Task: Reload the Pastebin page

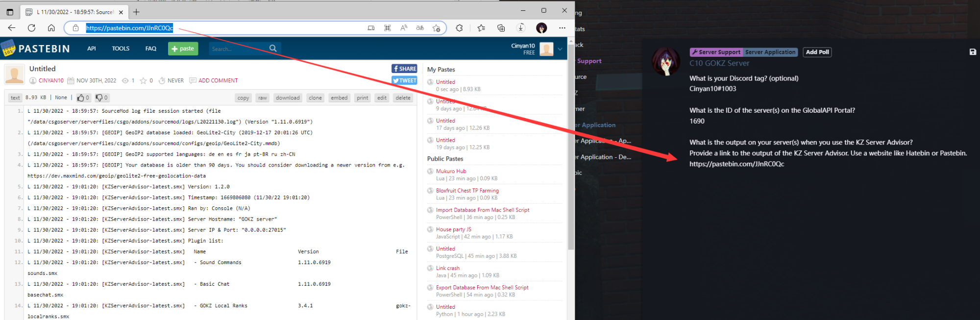Action: pyautogui.click(x=31, y=28)
